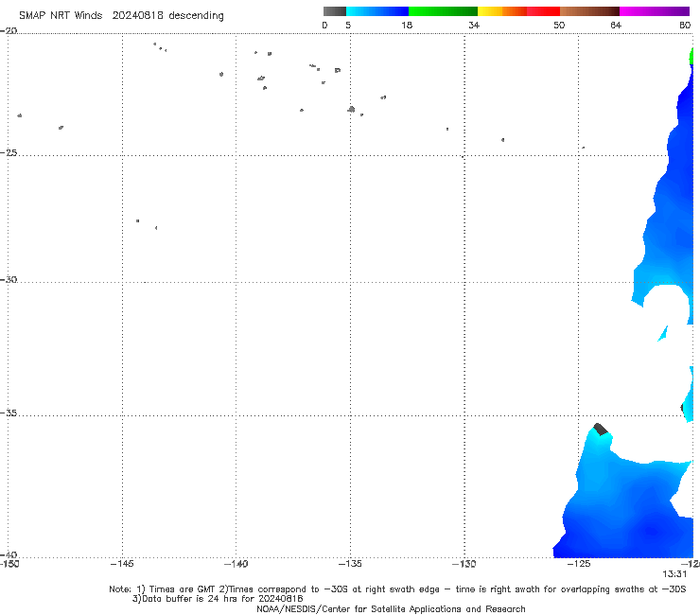700x615 pixels.
Task: Click the title 'SMAP NRT Winds 20240818 descending'
Action: pyautogui.click(x=121, y=15)
